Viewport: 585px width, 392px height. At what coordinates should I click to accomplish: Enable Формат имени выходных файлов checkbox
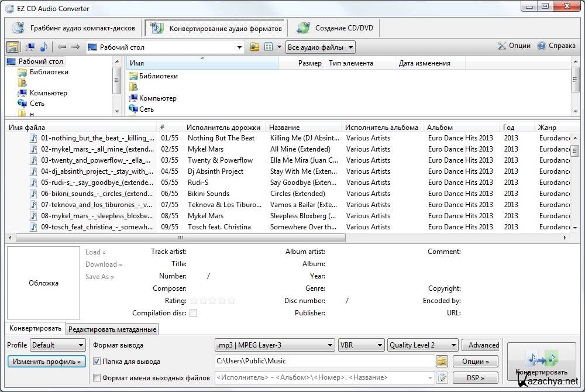97,378
